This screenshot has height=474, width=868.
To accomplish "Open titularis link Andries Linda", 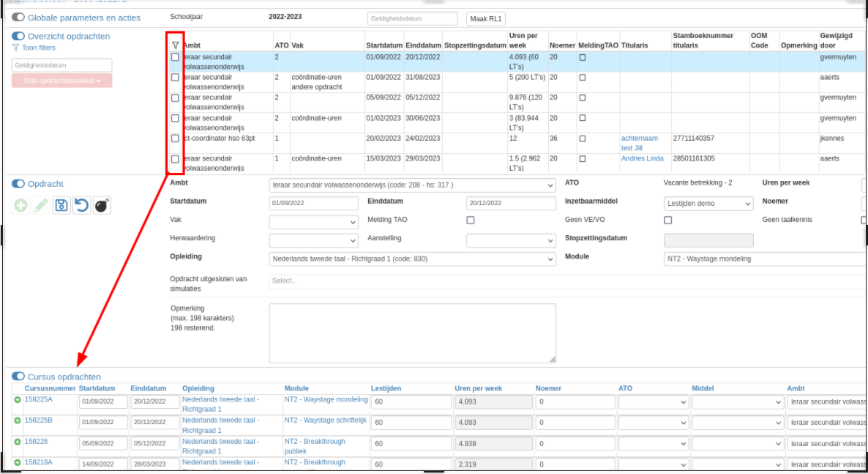I will click(642, 158).
